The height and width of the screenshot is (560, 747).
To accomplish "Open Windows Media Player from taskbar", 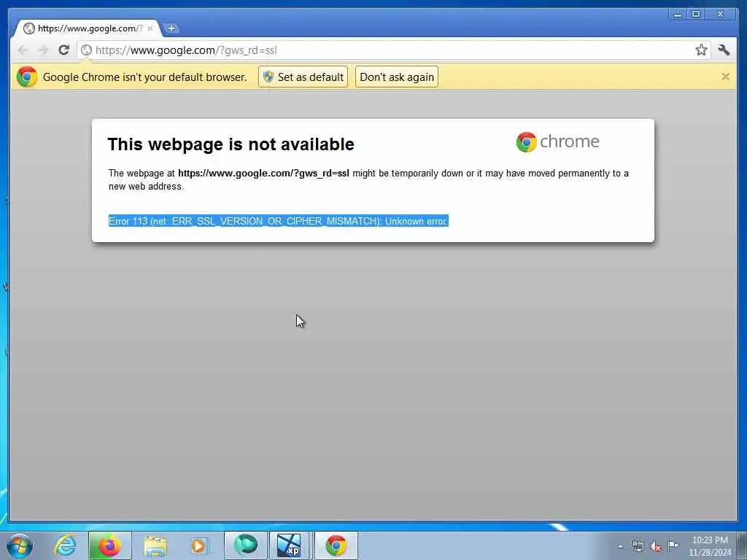I will pyautogui.click(x=198, y=546).
